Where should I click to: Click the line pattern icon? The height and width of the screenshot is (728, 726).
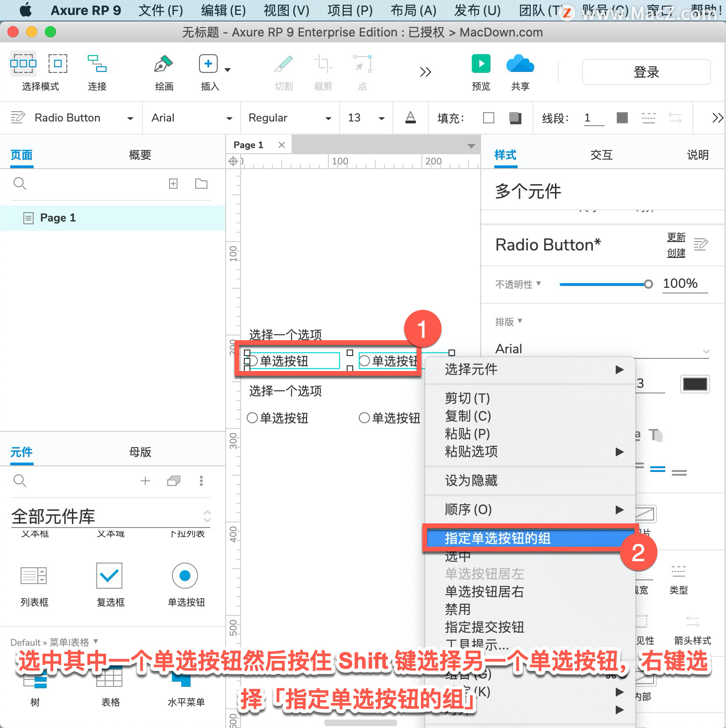tap(648, 118)
